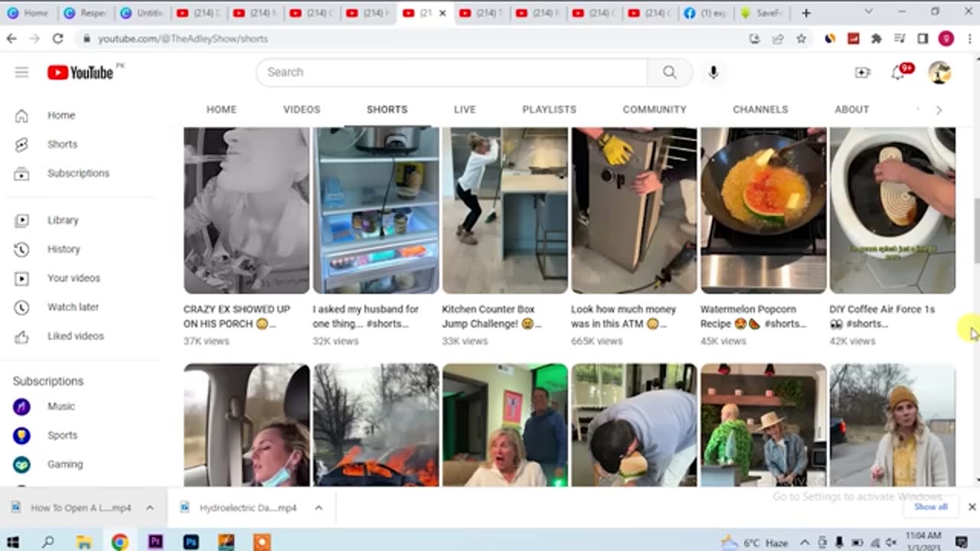980x551 pixels.
Task: Open the Create video camera icon
Action: (x=862, y=72)
